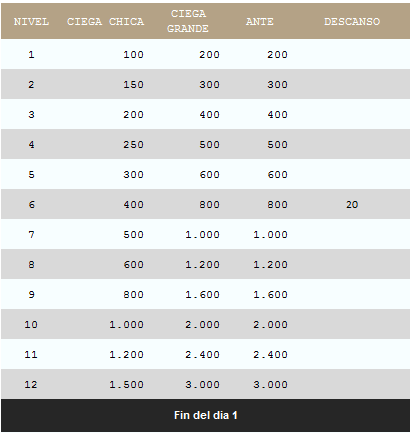This screenshot has width=413, height=433.
Task: Select big blind 1.000 in level 7
Action: point(202,234)
